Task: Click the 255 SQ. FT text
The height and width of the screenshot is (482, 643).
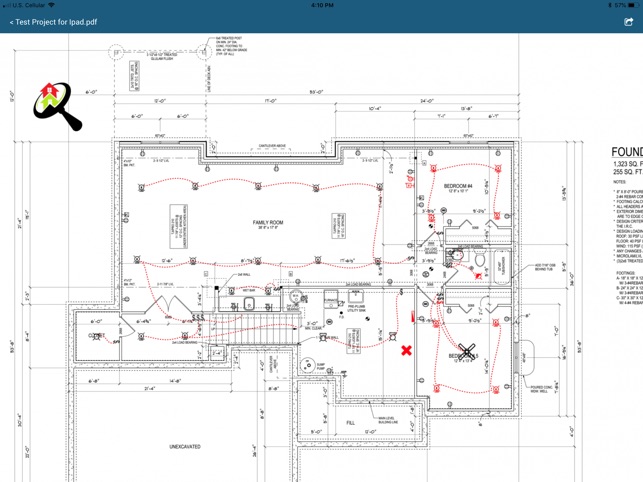Action: click(628, 172)
